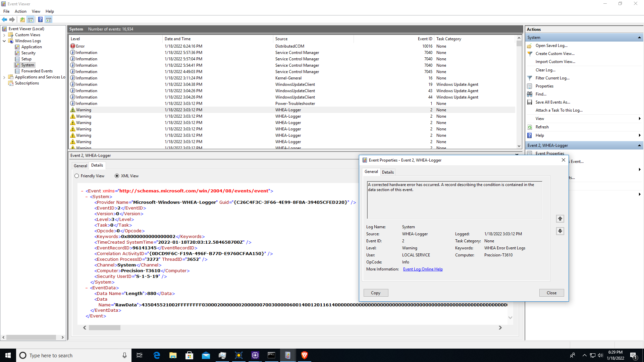Click the Application log icon in the tree
Viewport: 644px width, 362px height.
(17, 47)
